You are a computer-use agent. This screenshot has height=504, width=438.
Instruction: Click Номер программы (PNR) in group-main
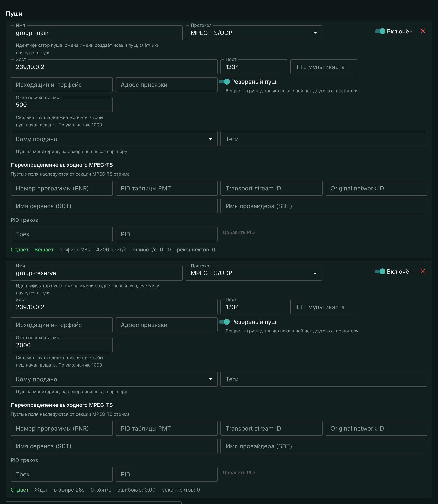coord(62,188)
